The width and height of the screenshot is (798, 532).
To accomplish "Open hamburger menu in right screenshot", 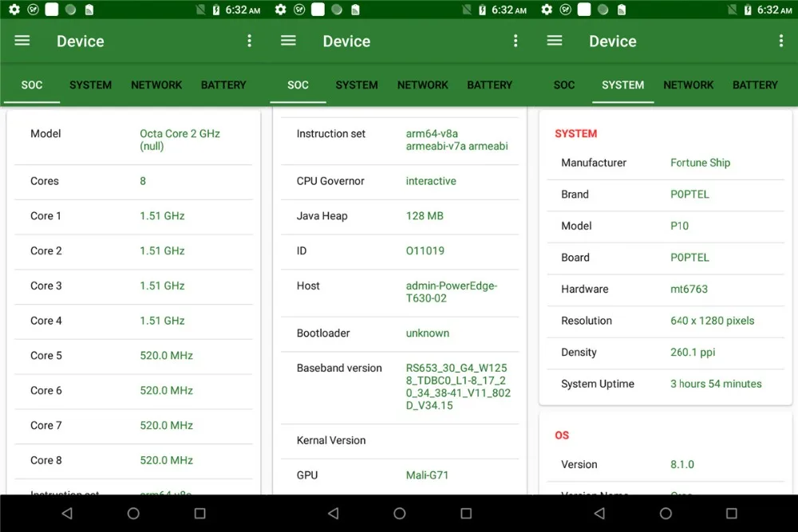I will click(555, 41).
